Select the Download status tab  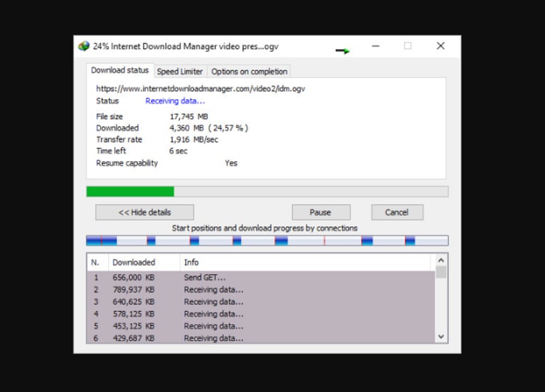coord(120,71)
